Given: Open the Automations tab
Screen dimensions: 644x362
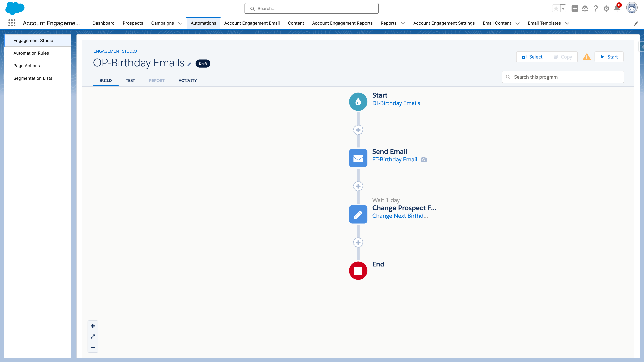Looking at the screenshot, I should click(203, 23).
